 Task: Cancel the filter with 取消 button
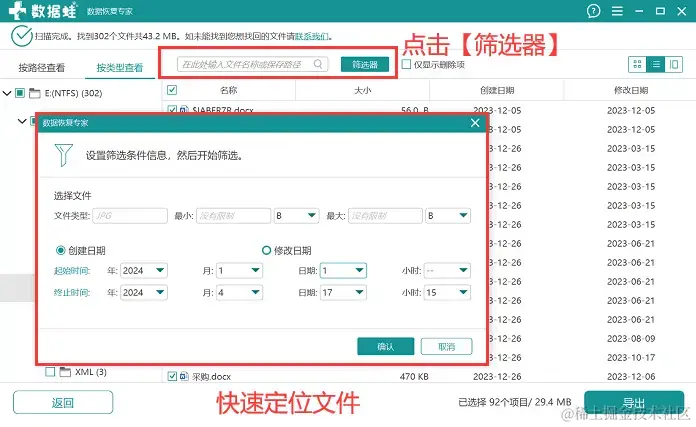coord(447,346)
